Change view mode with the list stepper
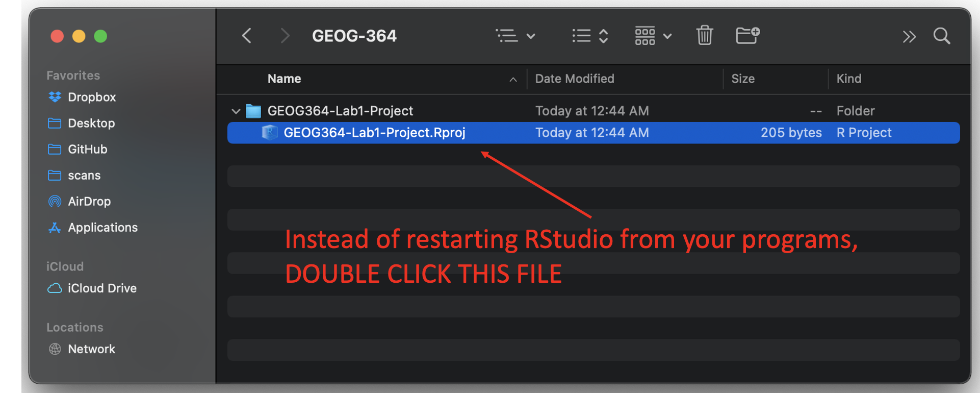Image resolution: width=980 pixels, height=393 pixels. (590, 36)
